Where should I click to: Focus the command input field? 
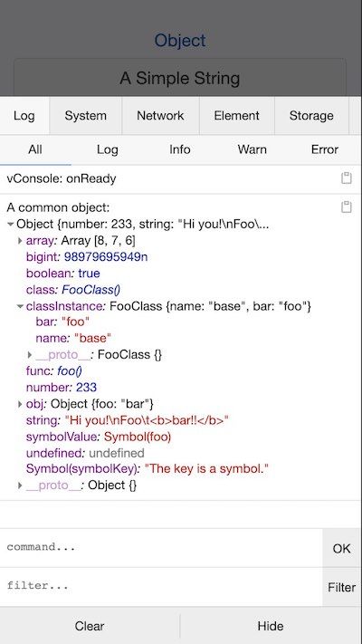pos(161,548)
